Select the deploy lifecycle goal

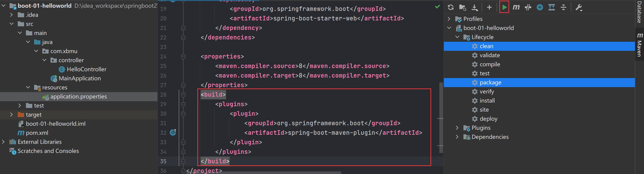(x=539, y=119)
